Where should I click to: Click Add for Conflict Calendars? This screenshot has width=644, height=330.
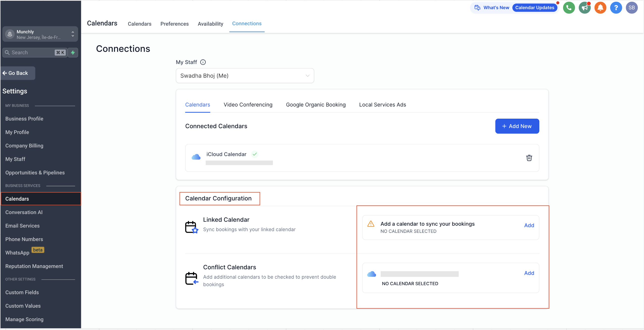coord(529,273)
